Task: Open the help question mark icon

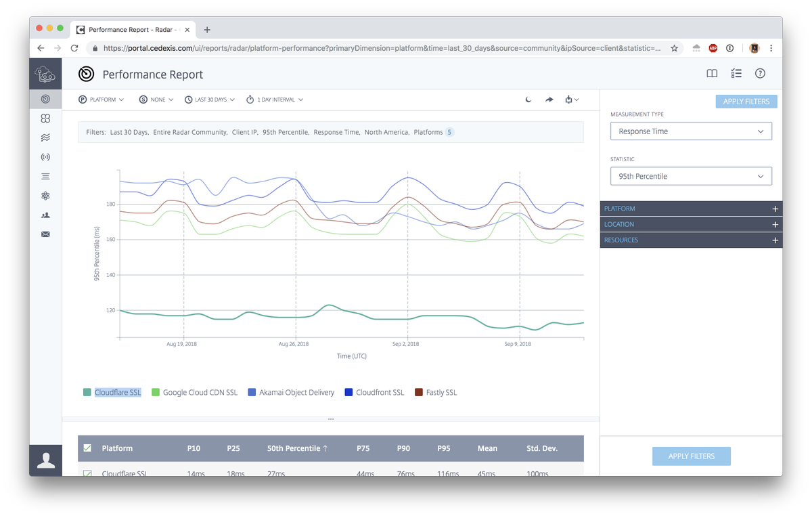Action: pyautogui.click(x=760, y=74)
